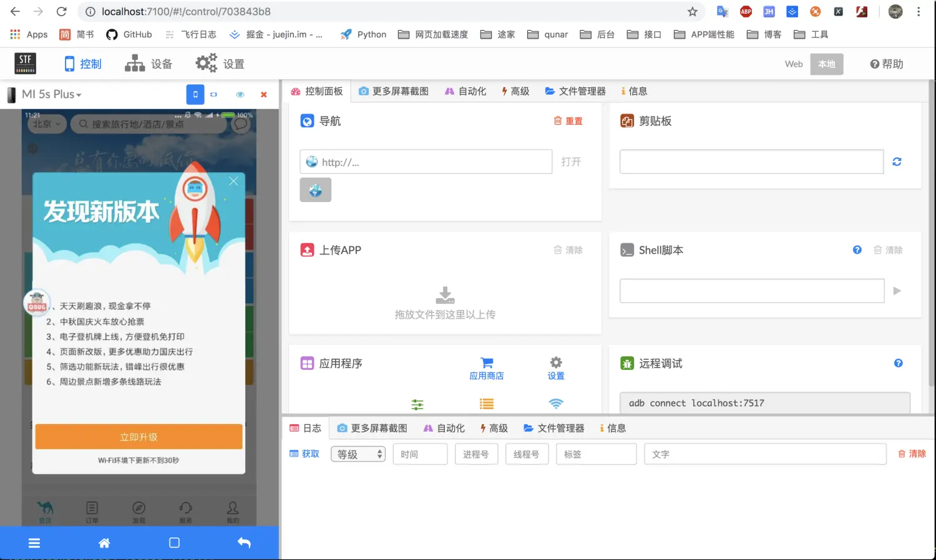Bookmark page with the star icon
This screenshot has width=936, height=560.
point(692,11)
